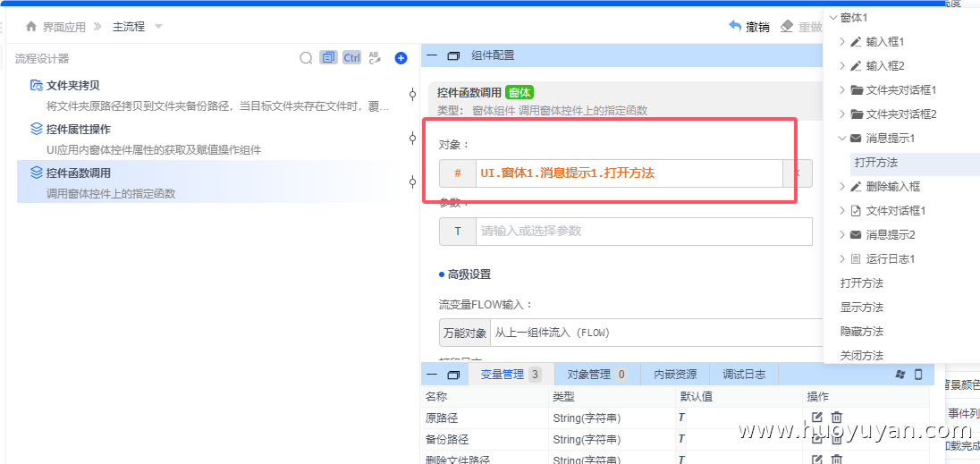Click the 原路径 default value field
The height and width of the screenshot is (464, 980).
click(744, 418)
